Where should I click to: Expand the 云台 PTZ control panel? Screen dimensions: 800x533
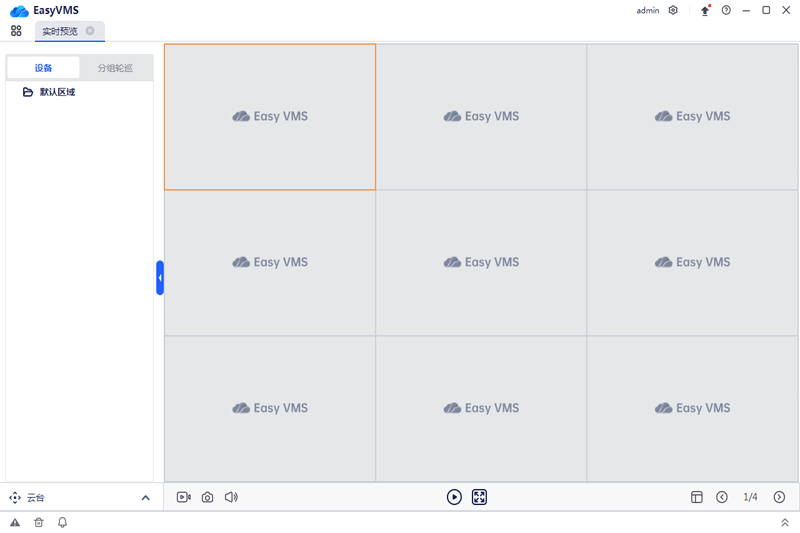tap(145, 498)
